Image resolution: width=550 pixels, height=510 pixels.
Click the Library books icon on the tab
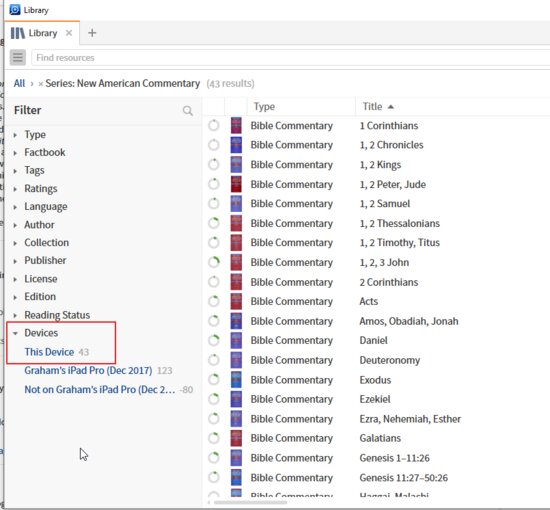[18, 33]
